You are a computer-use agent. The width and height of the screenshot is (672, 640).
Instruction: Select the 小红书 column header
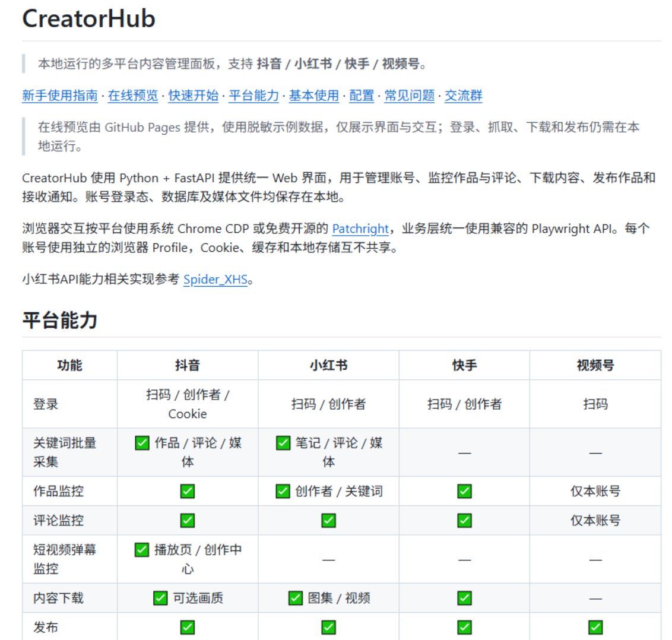tap(329, 365)
